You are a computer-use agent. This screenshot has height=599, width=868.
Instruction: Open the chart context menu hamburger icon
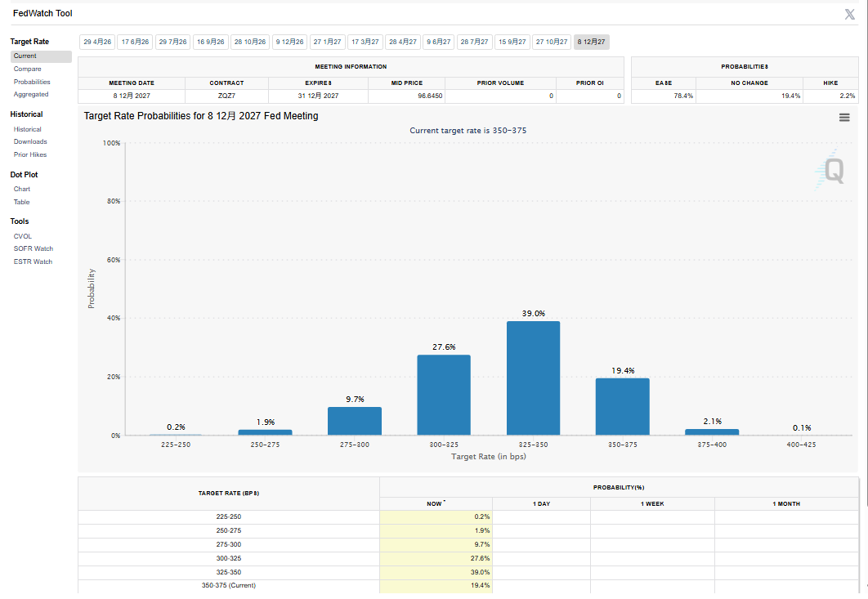(844, 118)
